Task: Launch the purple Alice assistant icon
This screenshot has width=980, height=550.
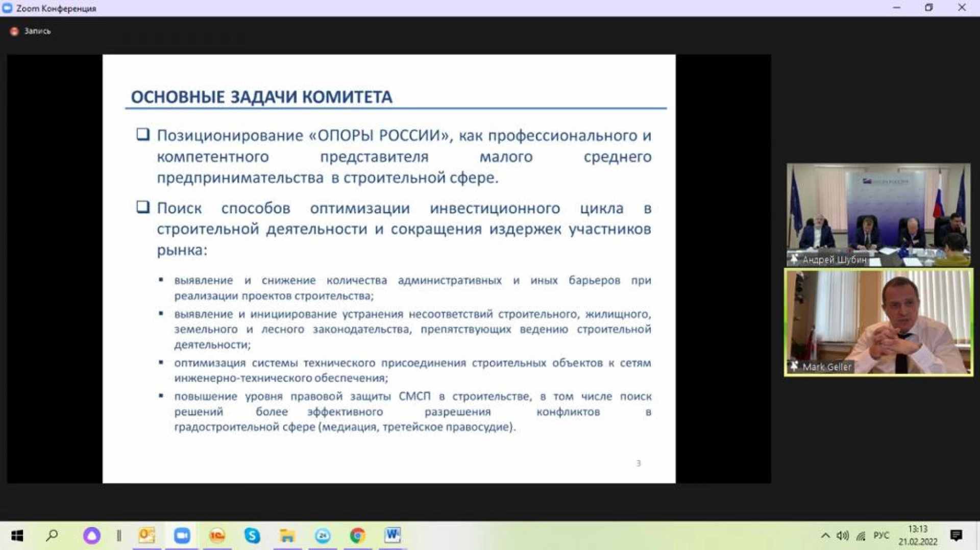Action: click(x=92, y=535)
